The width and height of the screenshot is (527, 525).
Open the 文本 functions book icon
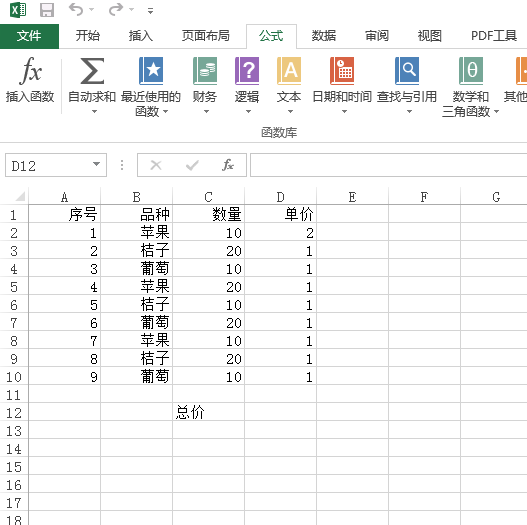(x=289, y=71)
